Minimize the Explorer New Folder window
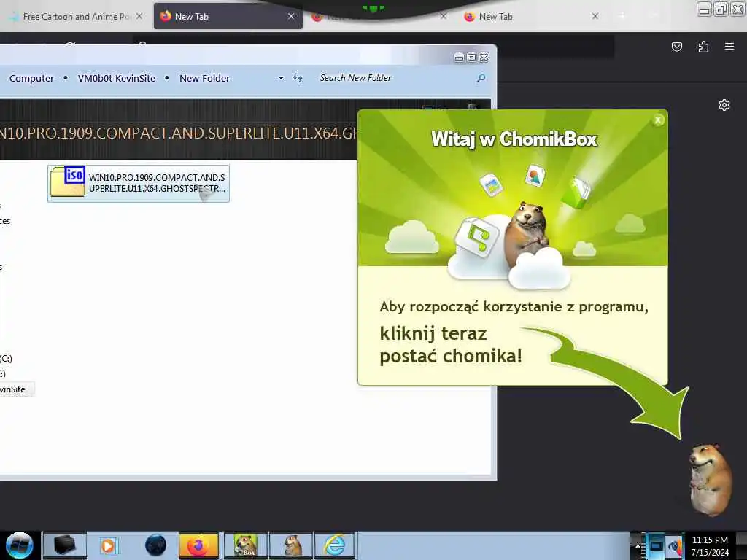Image resolution: width=747 pixels, height=560 pixels. coord(459,57)
